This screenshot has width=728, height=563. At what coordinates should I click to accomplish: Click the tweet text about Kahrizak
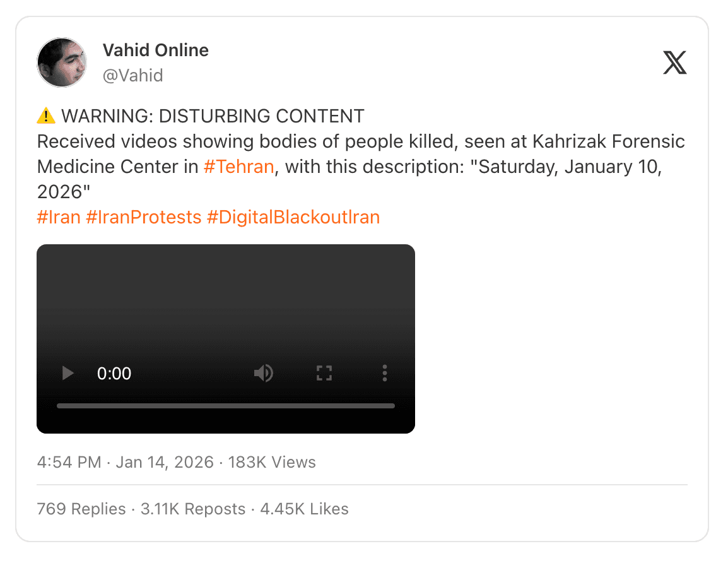pyautogui.click(x=361, y=141)
